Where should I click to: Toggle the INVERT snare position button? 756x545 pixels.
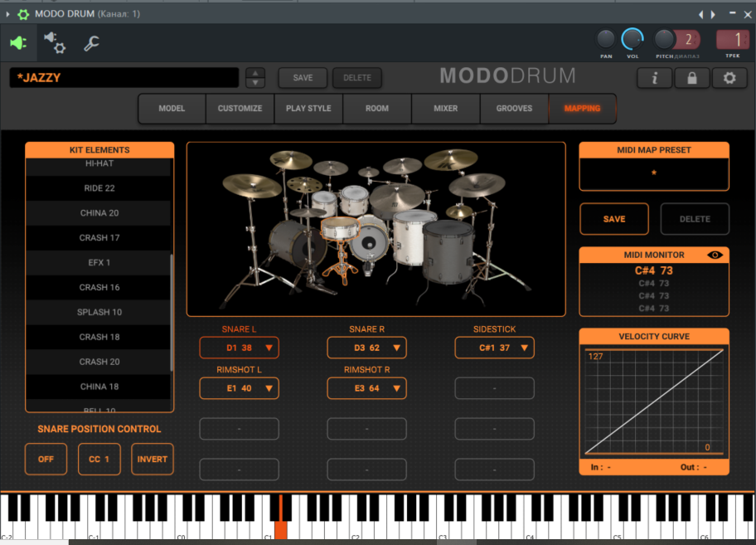[x=153, y=460]
